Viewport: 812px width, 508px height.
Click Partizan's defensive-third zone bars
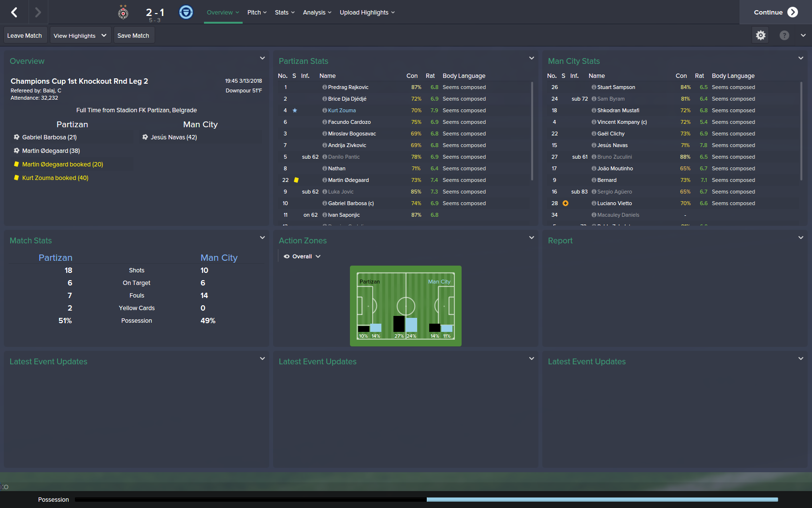(369, 328)
